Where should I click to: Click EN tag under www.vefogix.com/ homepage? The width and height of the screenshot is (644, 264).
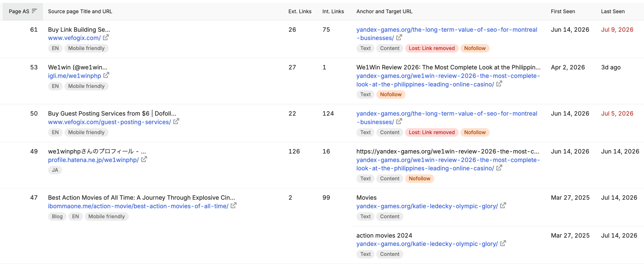[55, 48]
